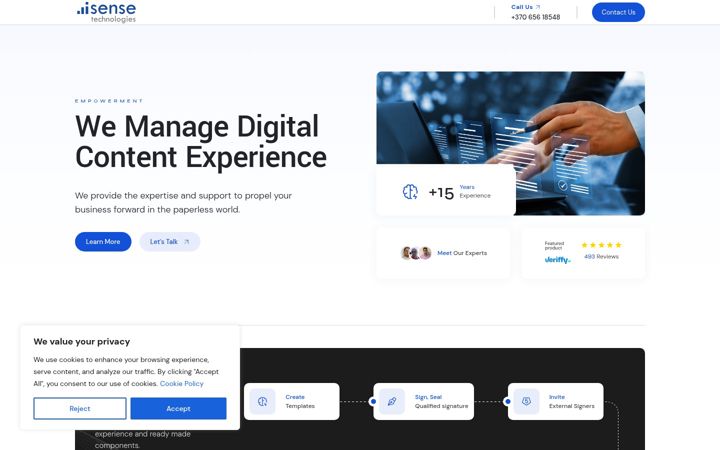Click the isense technologies logo

(107, 12)
